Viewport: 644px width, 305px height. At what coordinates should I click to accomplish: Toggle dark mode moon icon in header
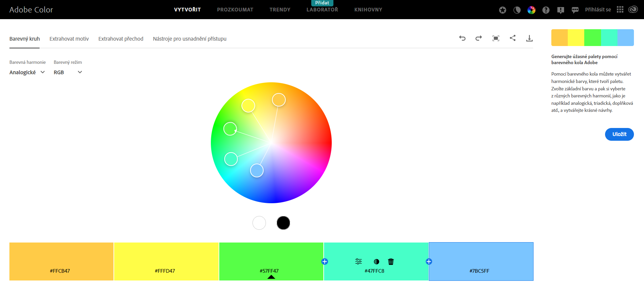pos(517,10)
